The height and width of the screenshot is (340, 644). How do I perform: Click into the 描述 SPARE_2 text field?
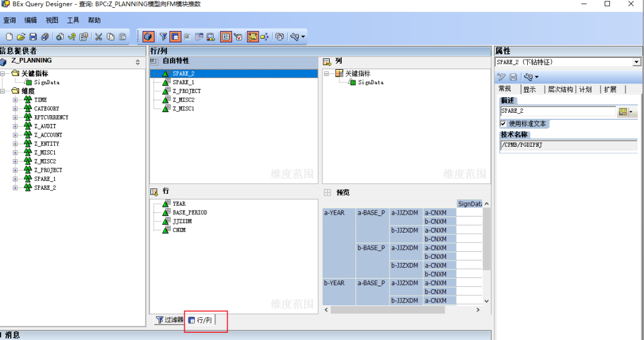(558, 111)
